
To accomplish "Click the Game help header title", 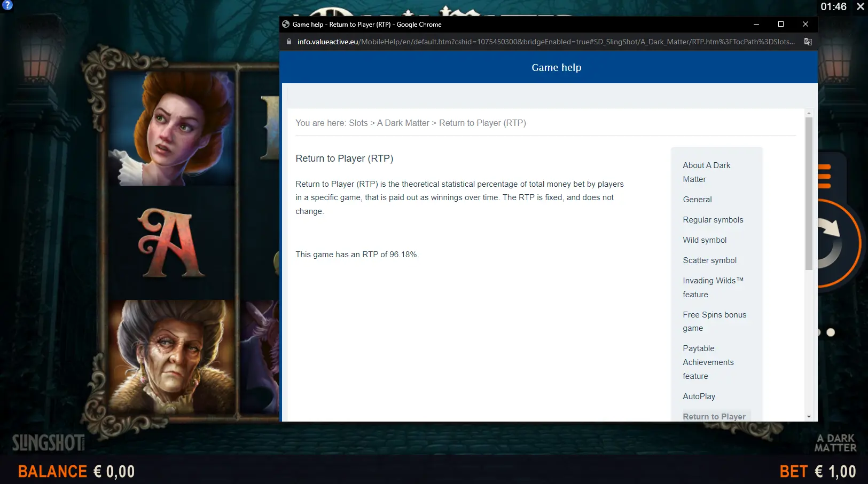I will coord(556,68).
